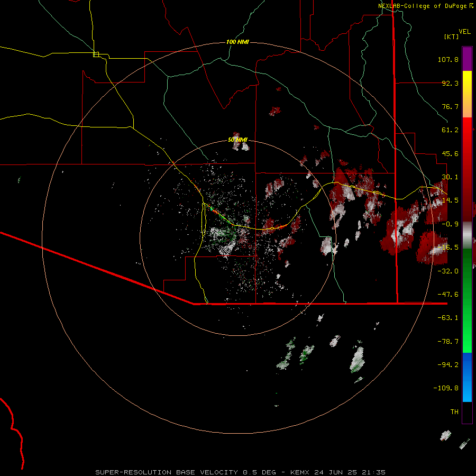
Task: Click the 92.3 scale value
Action: coord(450,83)
